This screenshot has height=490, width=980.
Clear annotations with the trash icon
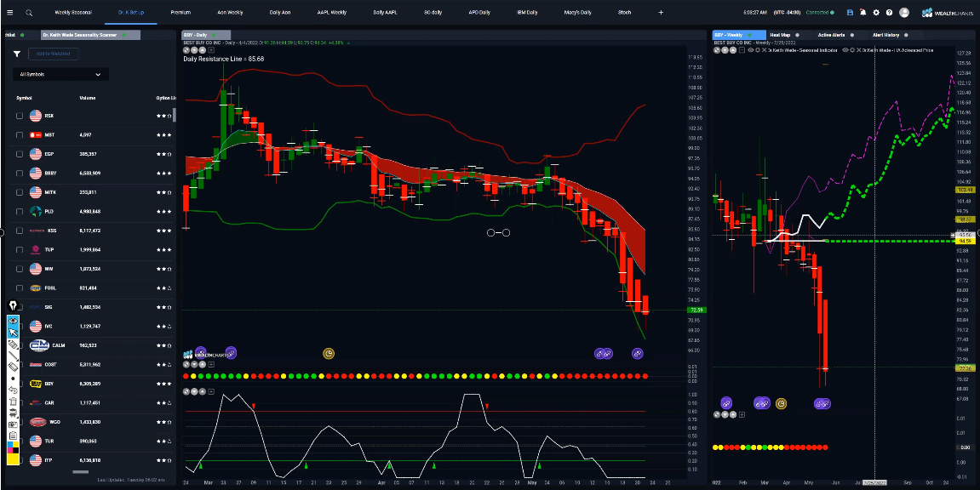13,402
